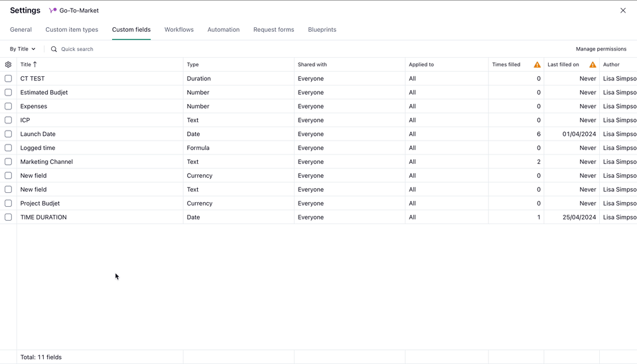Click the table settings gear icon
Screen dimensions: 637x364
coord(8,64)
